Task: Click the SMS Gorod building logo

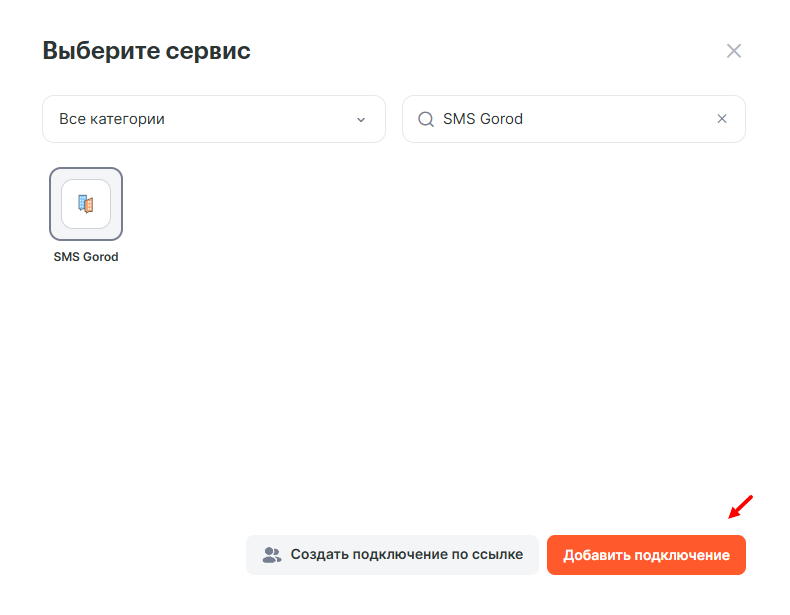Action: pyautogui.click(x=86, y=204)
